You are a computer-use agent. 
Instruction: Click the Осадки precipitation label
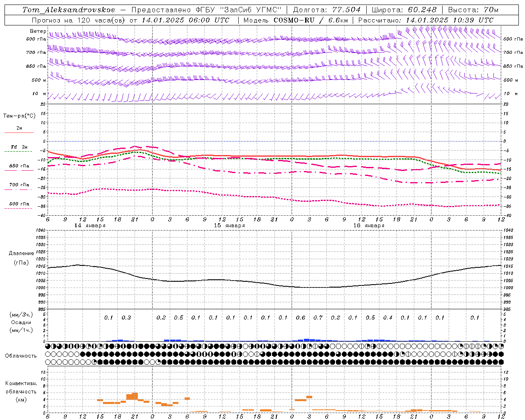click(x=21, y=322)
